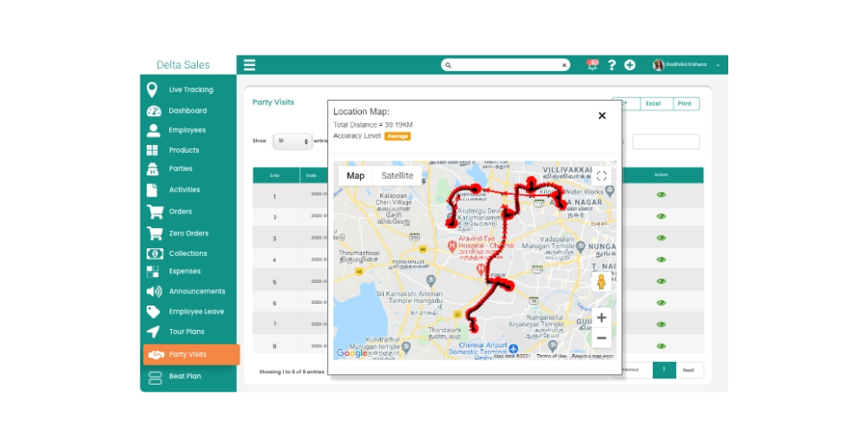Open the help question mark icon
This screenshot has width=868, height=434.
coord(612,65)
